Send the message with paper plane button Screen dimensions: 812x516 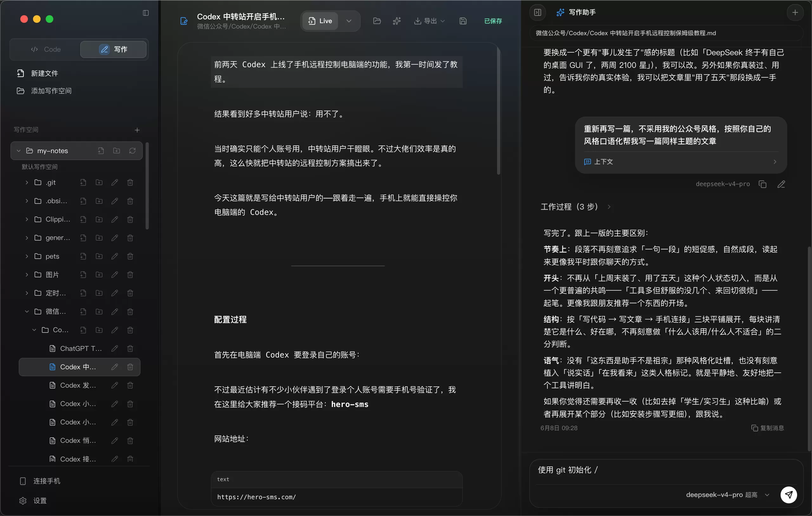tap(789, 494)
